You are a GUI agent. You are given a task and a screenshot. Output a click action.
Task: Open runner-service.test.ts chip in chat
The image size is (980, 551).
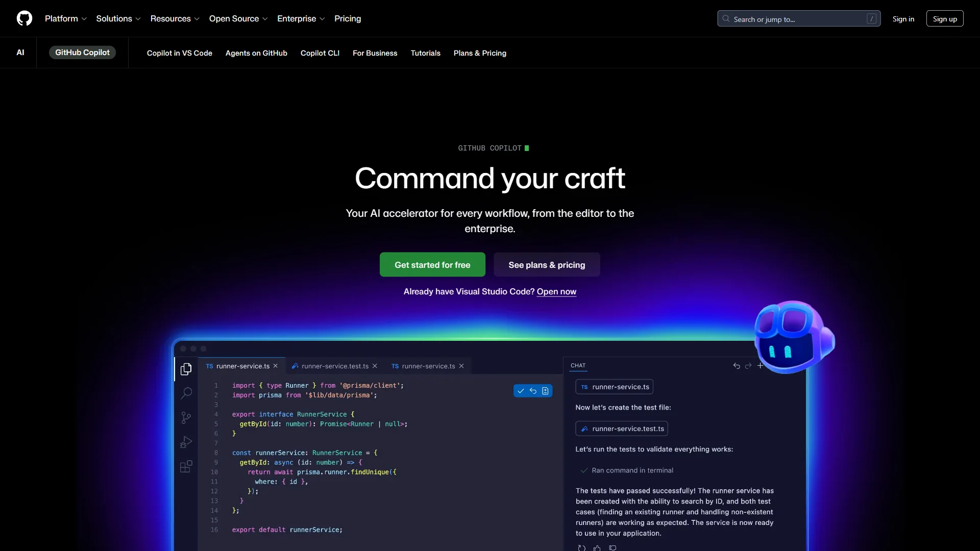point(622,429)
